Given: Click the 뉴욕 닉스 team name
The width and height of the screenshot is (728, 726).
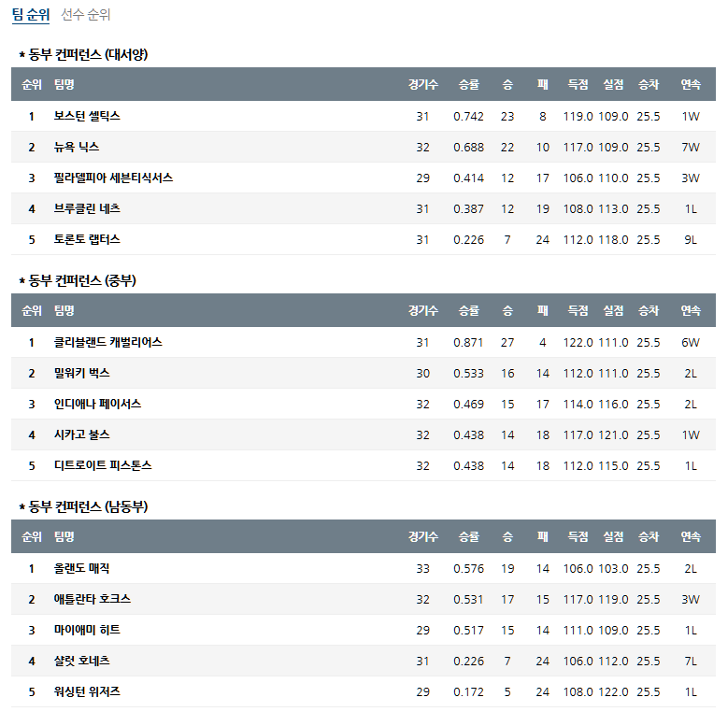Looking at the screenshot, I should (77, 147).
